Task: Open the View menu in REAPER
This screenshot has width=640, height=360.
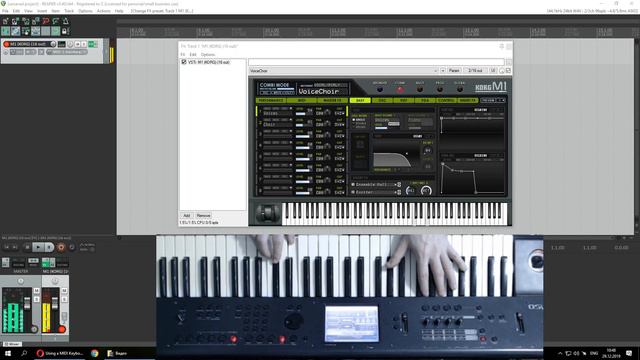Action: point(28,11)
